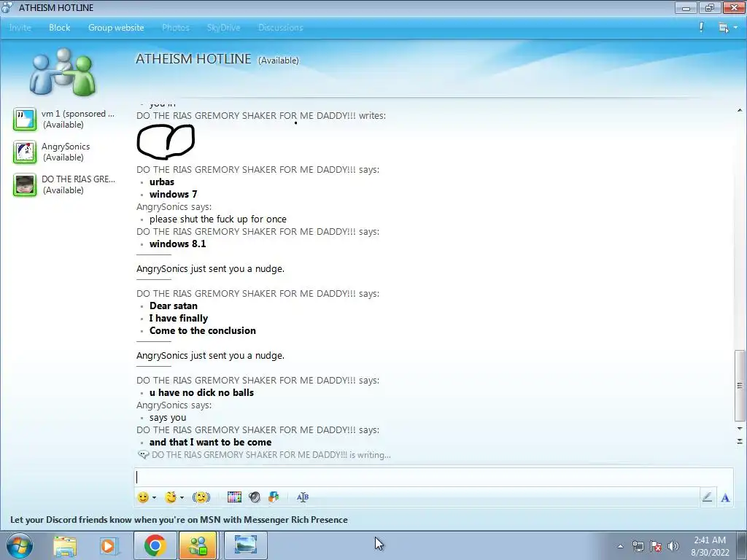Viewport: 747px width, 560px height.
Task: Show hidden system tray icons arrow
Action: click(620, 546)
